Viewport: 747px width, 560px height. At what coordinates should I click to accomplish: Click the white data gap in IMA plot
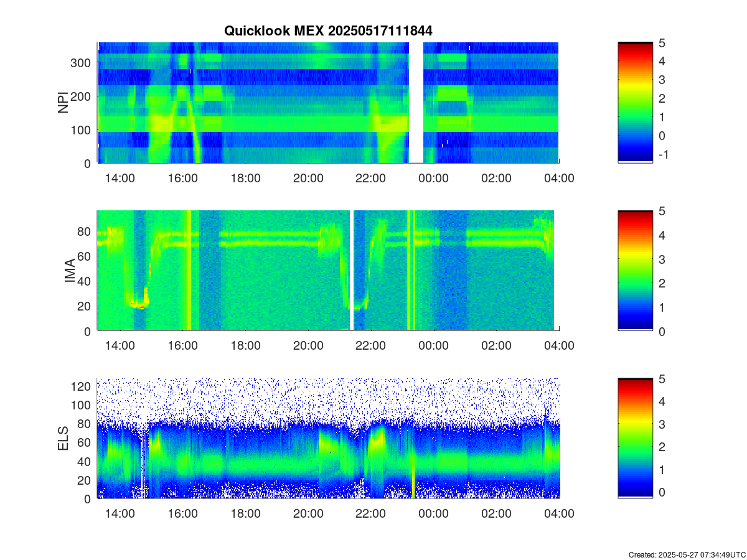pos(351,271)
